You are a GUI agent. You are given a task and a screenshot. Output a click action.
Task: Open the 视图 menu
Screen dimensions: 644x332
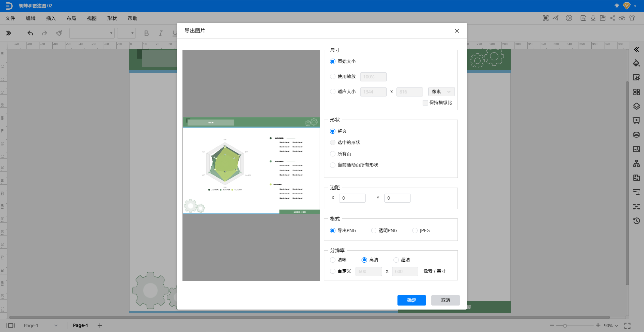click(x=92, y=18)
